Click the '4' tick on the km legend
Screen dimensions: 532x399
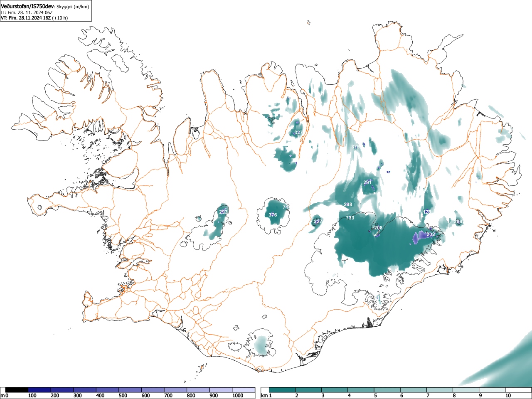(349, 396)
